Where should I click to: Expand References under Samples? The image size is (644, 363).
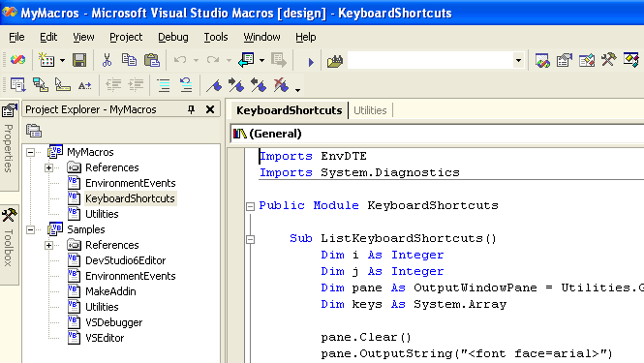tap(48, 245)
